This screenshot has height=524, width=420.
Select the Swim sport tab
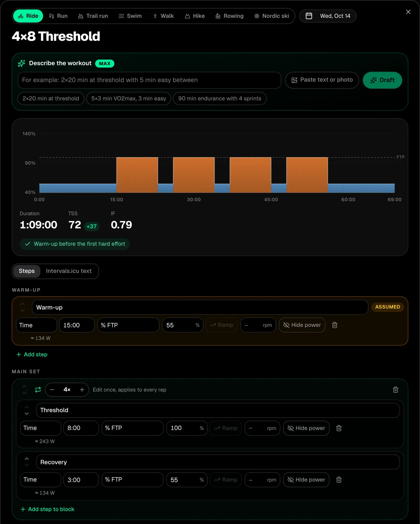(x=130, y=16)
